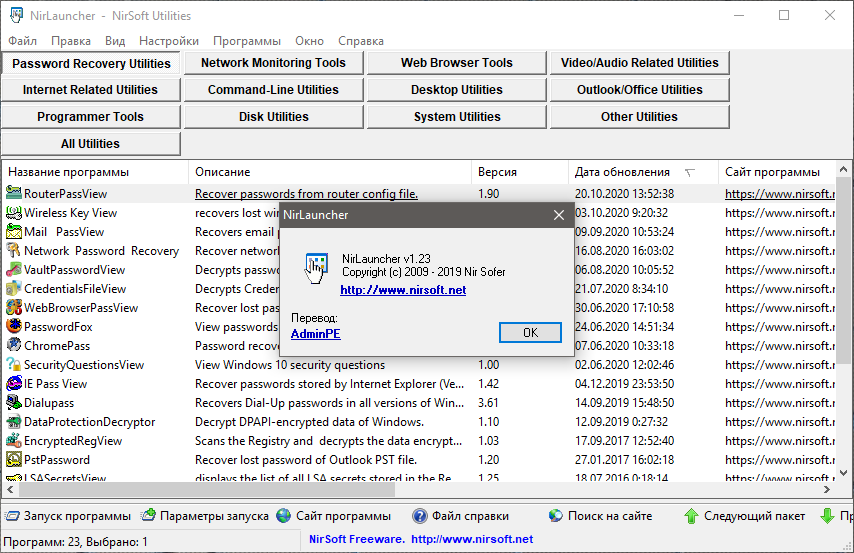854x553 pixels.
Task: Sort list by Версия column
Action: click(497, 172)
